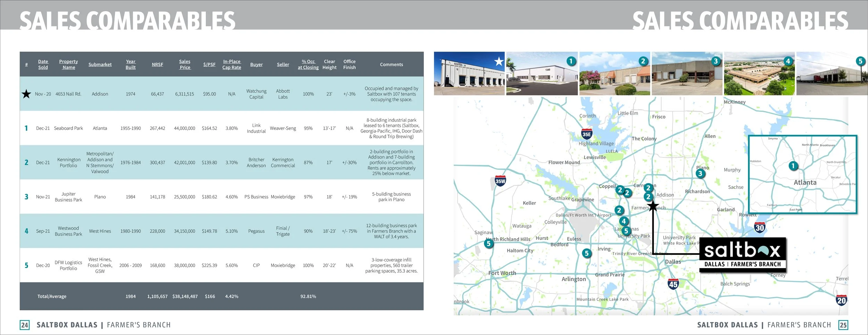Click the $/PSF column header
Screen dimensions: 868x335
click(209, 65)
